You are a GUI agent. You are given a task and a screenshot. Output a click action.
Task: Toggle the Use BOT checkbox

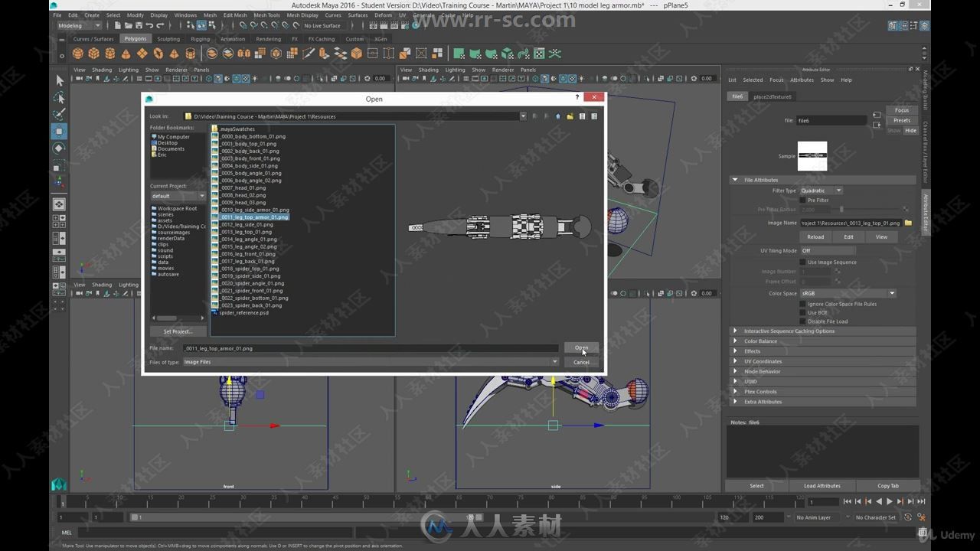point(802,312)
